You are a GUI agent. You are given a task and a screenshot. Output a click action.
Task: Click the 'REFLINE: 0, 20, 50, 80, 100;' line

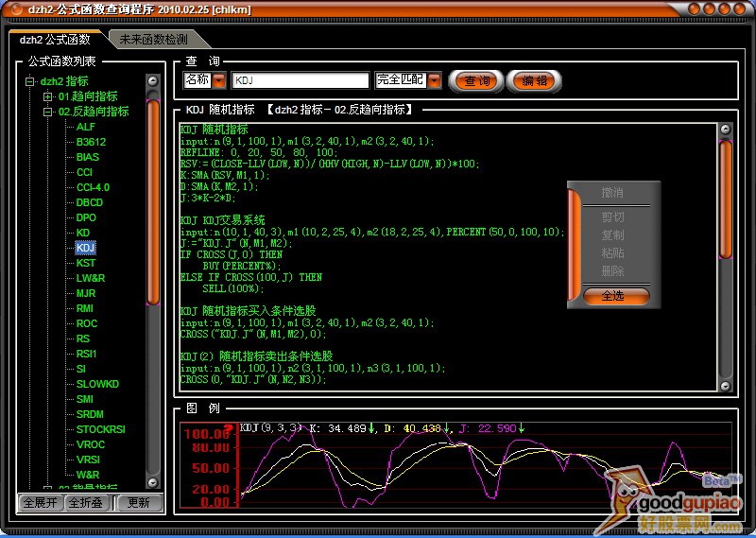click(259, 152)
